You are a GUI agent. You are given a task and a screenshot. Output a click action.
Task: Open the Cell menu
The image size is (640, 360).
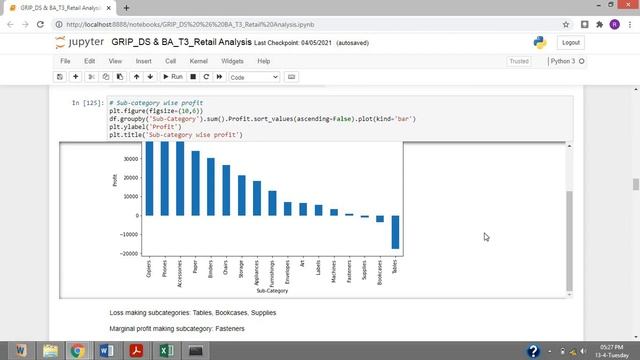tap(170, 61)
